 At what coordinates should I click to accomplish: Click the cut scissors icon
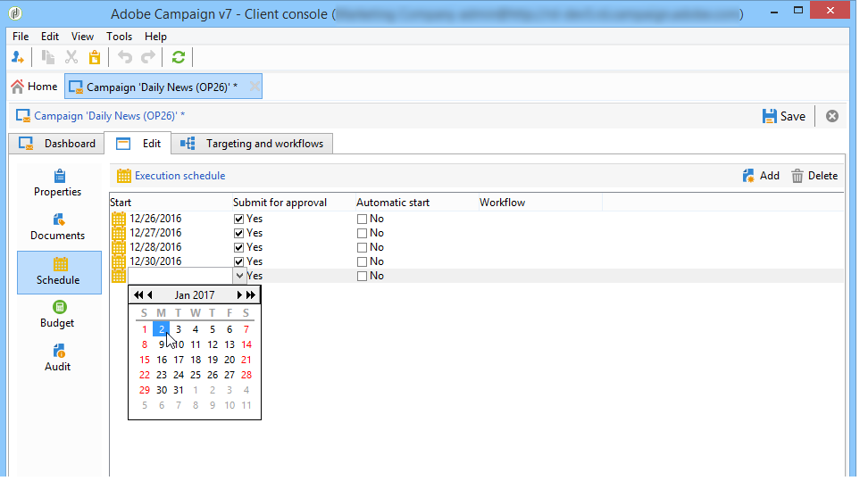click(x=71, y=57)
